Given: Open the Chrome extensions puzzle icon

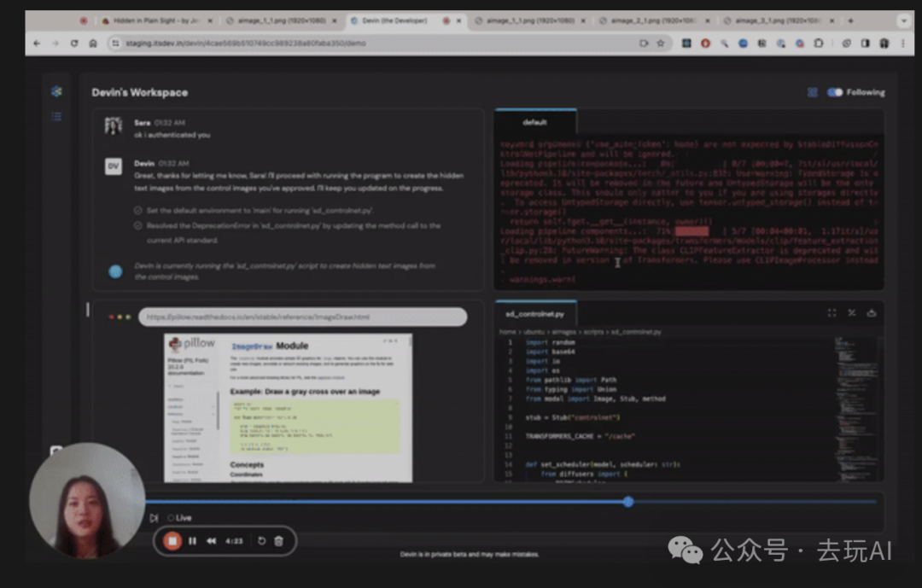Looking at the screenshot, I should [x=818, y=43].
